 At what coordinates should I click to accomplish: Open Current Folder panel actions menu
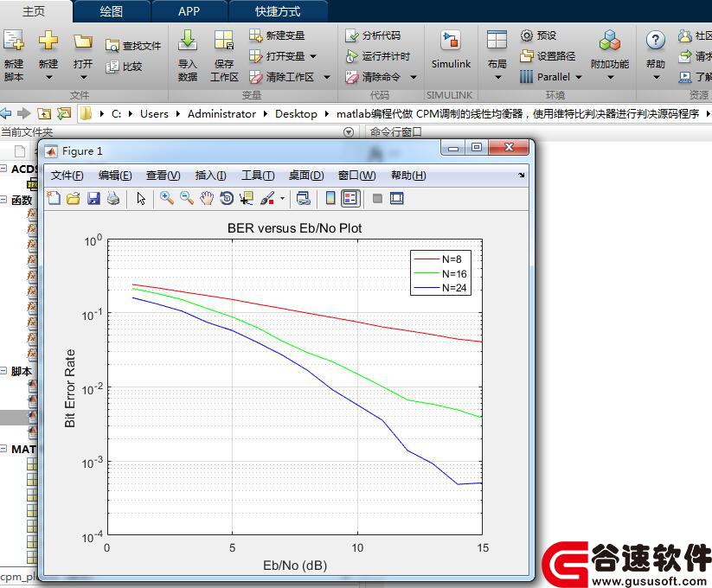click(349, 132)
